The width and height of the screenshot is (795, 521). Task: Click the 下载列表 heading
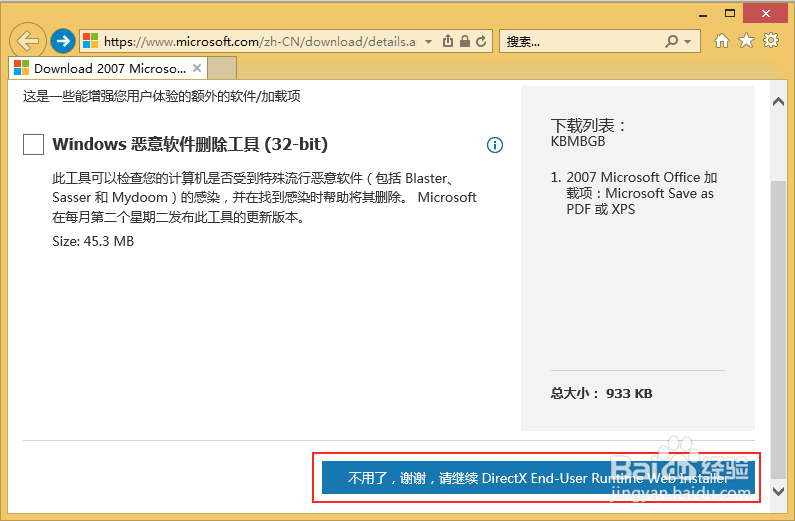[x=588, y=125]
